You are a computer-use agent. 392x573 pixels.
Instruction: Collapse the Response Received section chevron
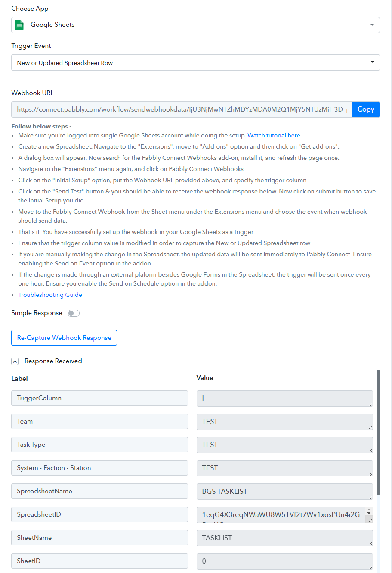(15, 361)
